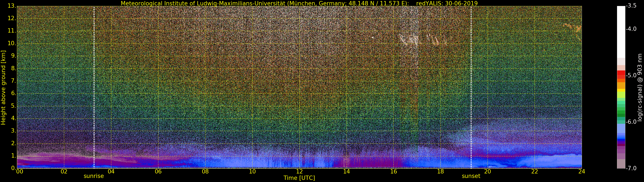
Task: Click the '00' time tick label
Action: coord(19,171)
